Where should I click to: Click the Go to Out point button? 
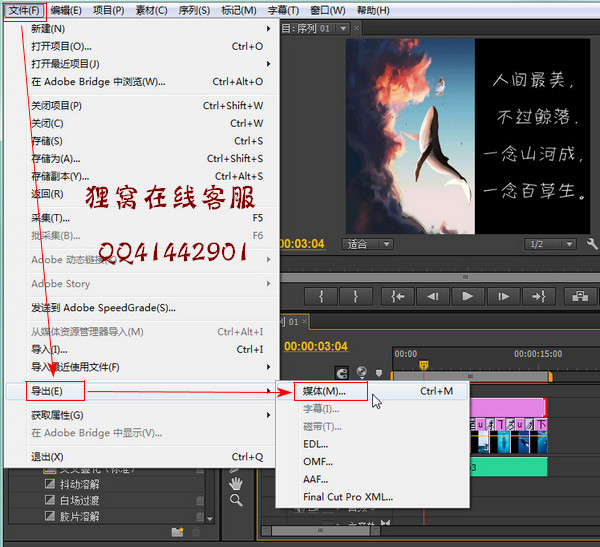538,296
